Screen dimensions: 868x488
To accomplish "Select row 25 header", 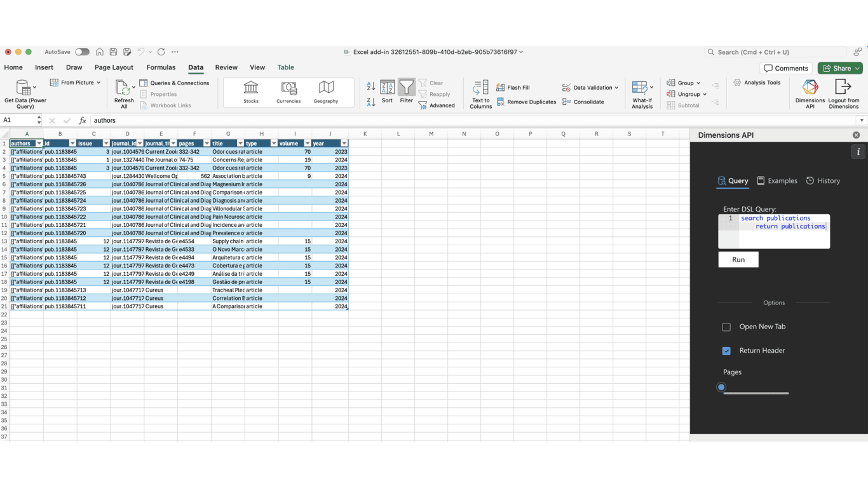I will [x=4, y=339].
